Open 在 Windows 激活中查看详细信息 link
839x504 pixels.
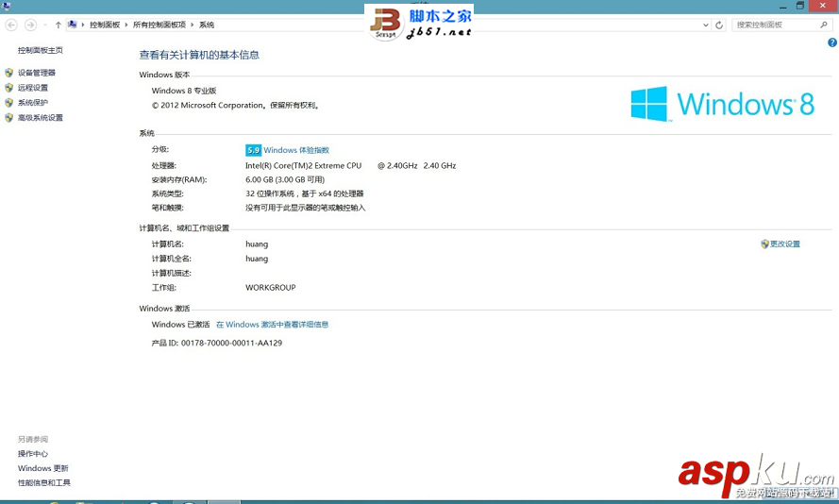click(x=273, y=325)
